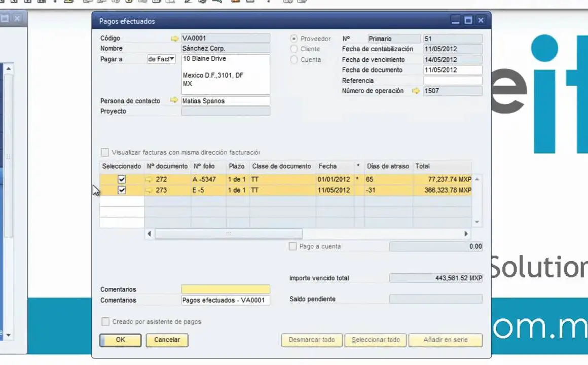Click Seleccionar todo
Screen dimensions: 588x365
(376, 340)
